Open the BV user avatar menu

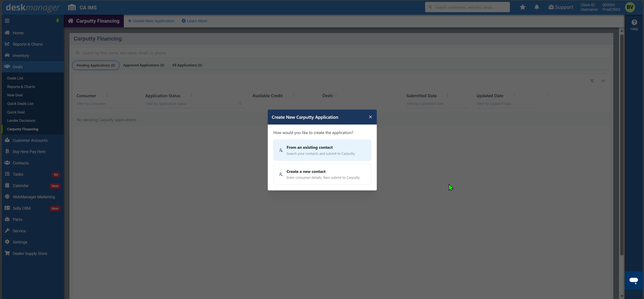pos(630,7)
